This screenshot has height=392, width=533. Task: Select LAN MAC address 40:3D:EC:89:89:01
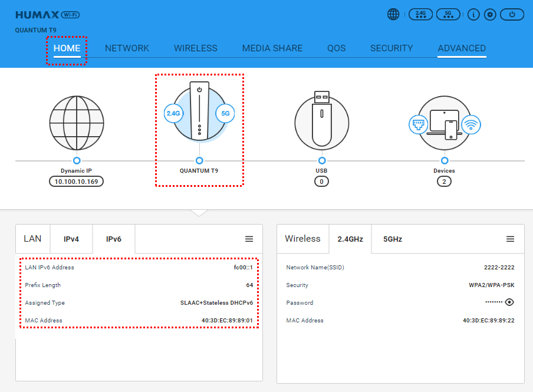coord(227,320)
